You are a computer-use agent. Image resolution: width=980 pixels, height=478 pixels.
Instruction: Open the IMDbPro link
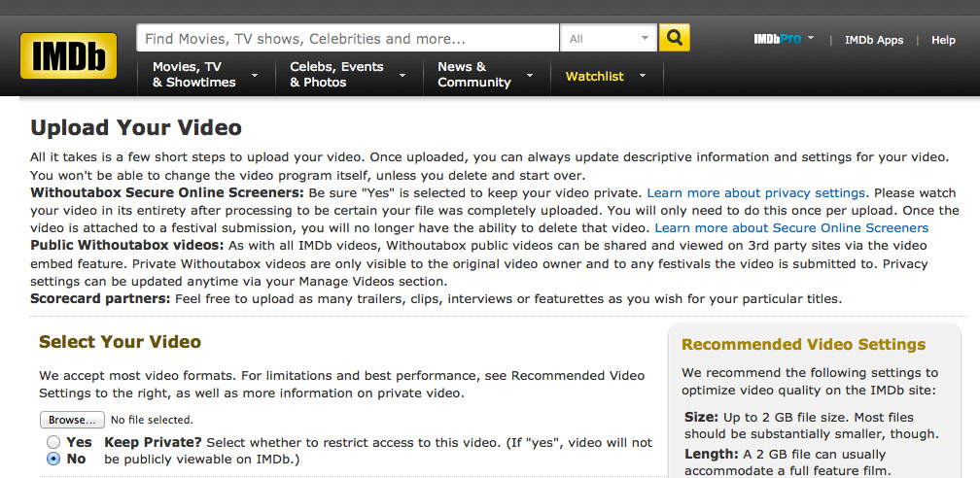tap(777, 39)
